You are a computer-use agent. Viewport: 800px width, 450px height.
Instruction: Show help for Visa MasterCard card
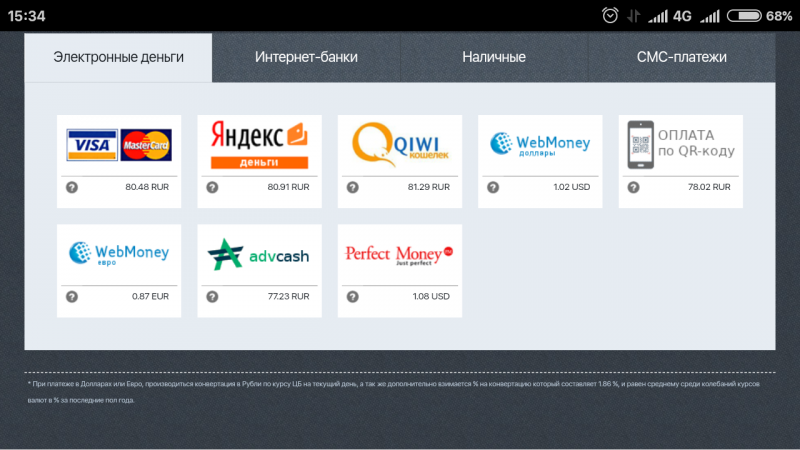(72, 187)
